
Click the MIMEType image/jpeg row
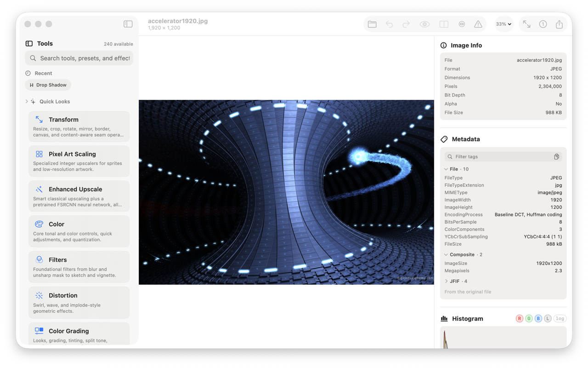click(503, 193)
